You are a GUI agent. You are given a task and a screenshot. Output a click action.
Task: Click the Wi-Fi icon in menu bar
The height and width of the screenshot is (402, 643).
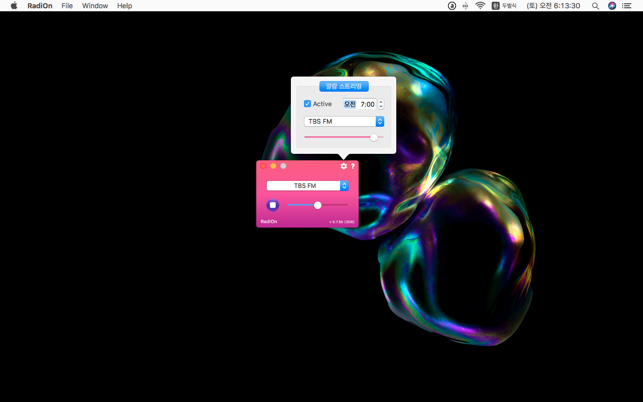480,6
